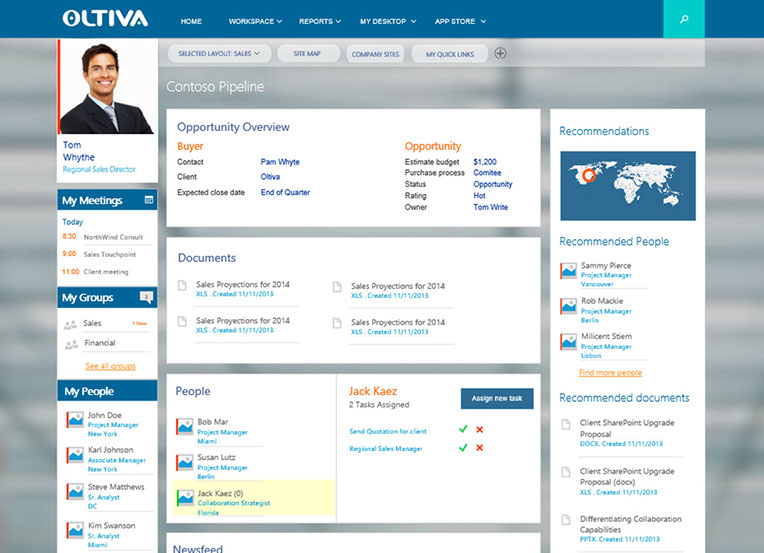Image resolution: width=764 pixels, height=553 pixels.
Task: Mark Send Quotation for client task complete
Action: [462, 430]
